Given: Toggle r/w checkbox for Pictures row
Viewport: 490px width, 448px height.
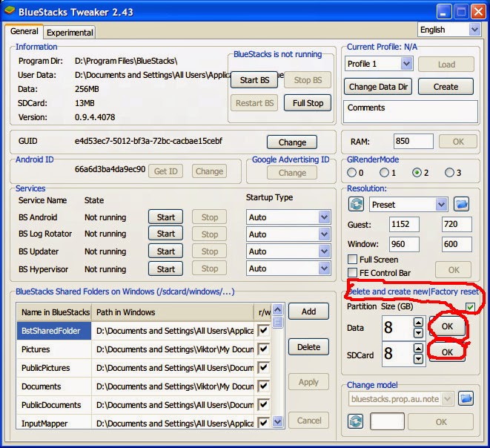Looking at the screenshot, I should [x=263, y=349].
